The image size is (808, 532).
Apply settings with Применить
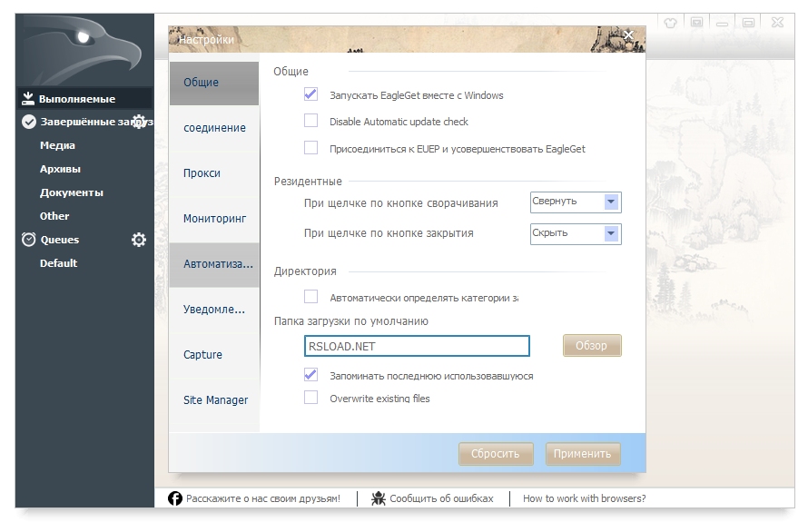[x=582, y=454]
